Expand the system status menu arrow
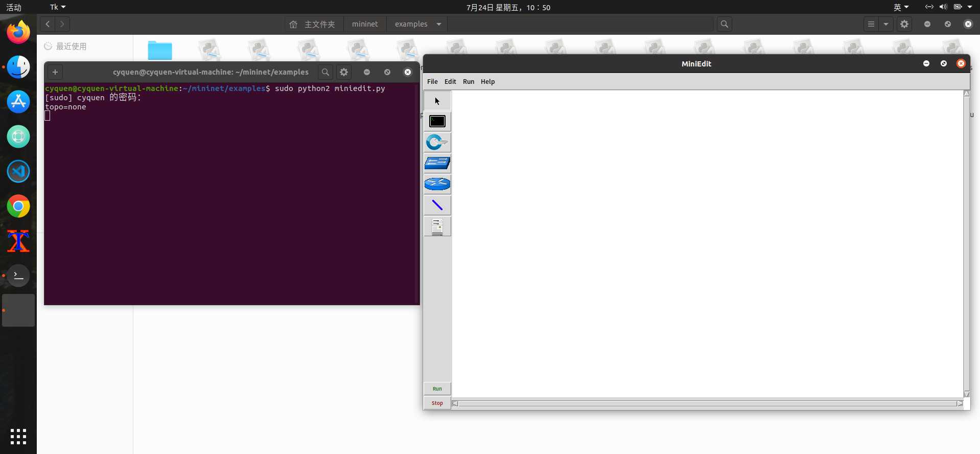980x454 pixels. point(970,7)
